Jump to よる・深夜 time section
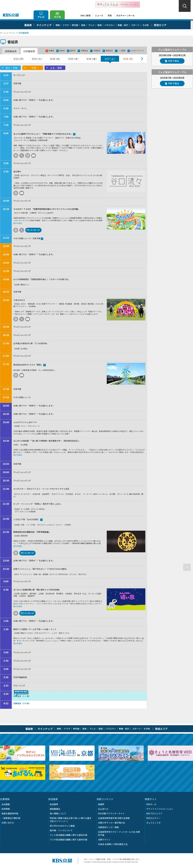The height and width of the screenshot is (868, 193). click(55, 68)
